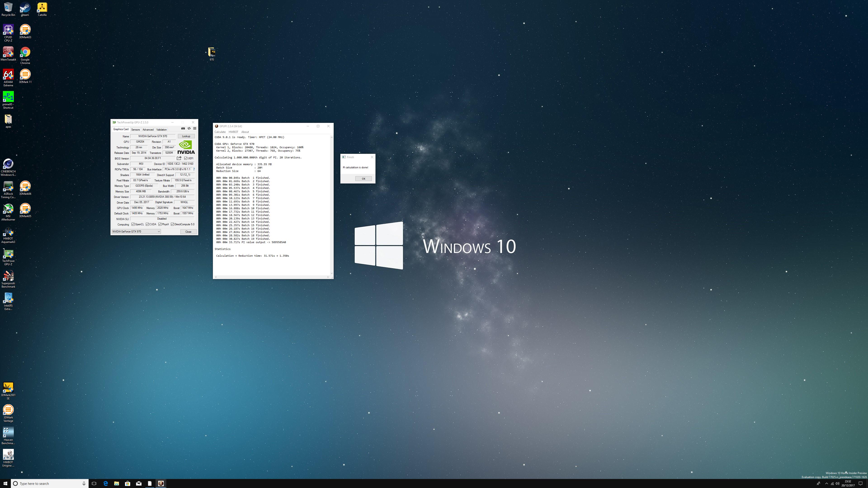Switch to the Sensors tab
The height and width of the screenshot is (488, 868).
[135, 130]
